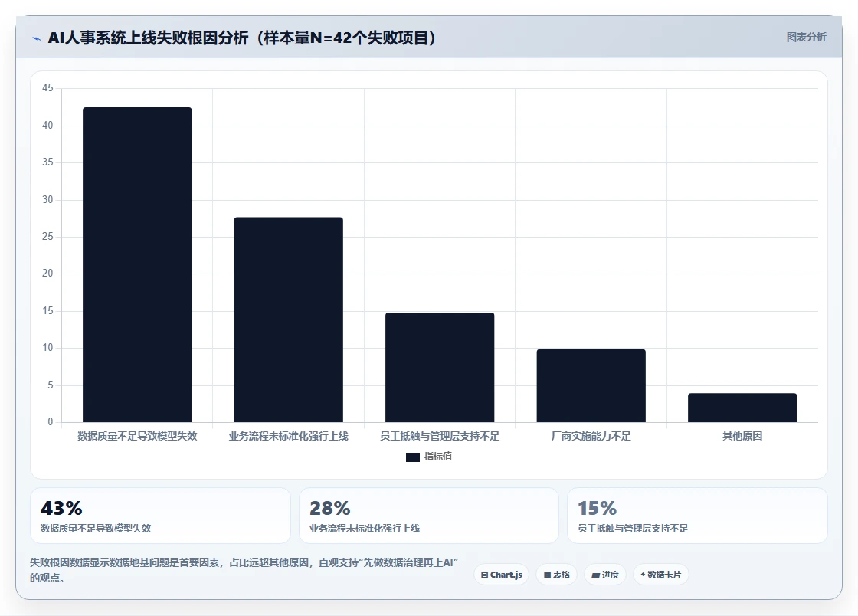Viewport: 858px width, 616px height.
Task: Click the 数据卡片 tag chip
Action: [660, 575]
